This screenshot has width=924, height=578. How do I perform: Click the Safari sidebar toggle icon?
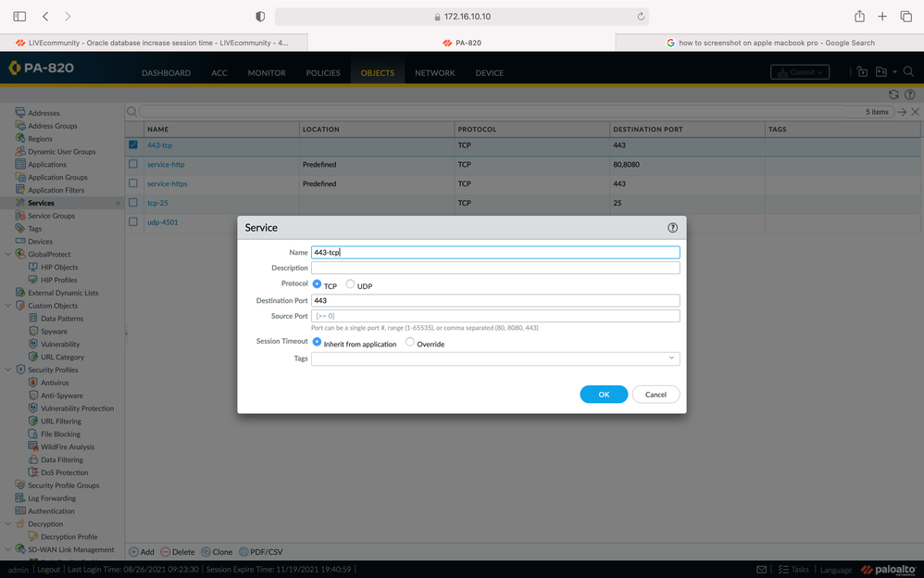click(x=19, y=17)
